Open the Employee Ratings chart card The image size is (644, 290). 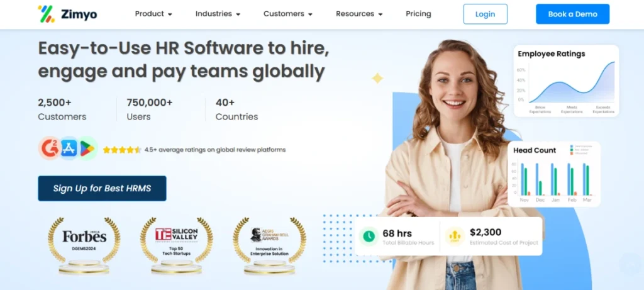click(567, 81)
